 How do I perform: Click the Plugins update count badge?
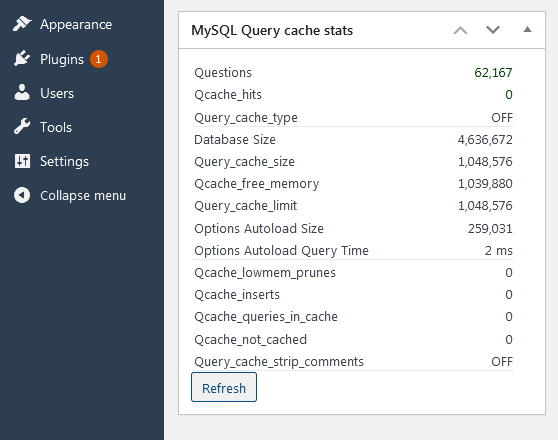(x=99, y=59)
